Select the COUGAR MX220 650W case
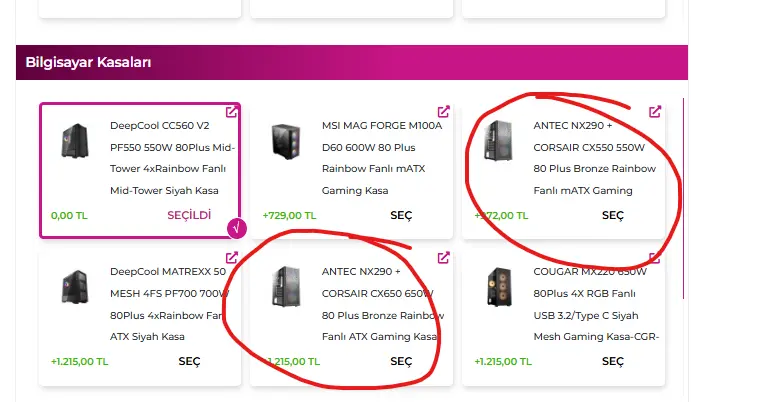The image size is (782, 402). coord(612,362)
